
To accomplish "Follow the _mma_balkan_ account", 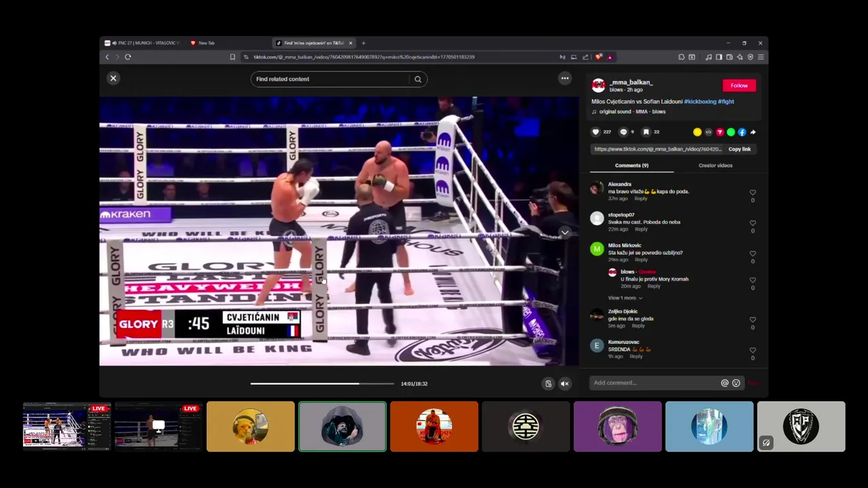I will pos(739,85).
